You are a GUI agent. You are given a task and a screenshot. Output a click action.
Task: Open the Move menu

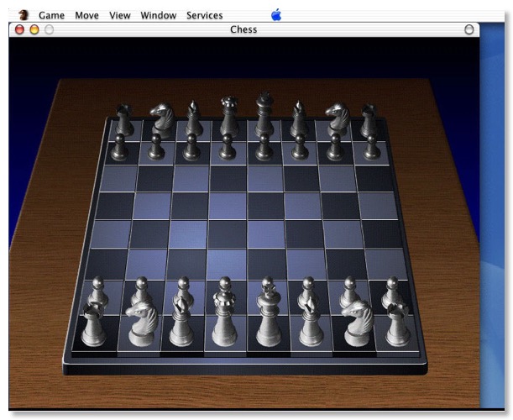click(x=86, y=15)
